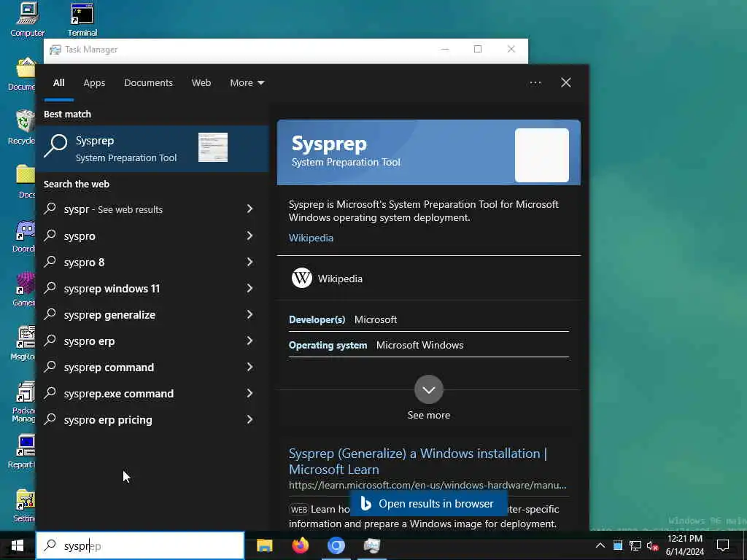The width and height of the screenshot is (747, 560).
Task: Expand the 'syspr - See web results' arrow
Action: click(x=249, y=209)
